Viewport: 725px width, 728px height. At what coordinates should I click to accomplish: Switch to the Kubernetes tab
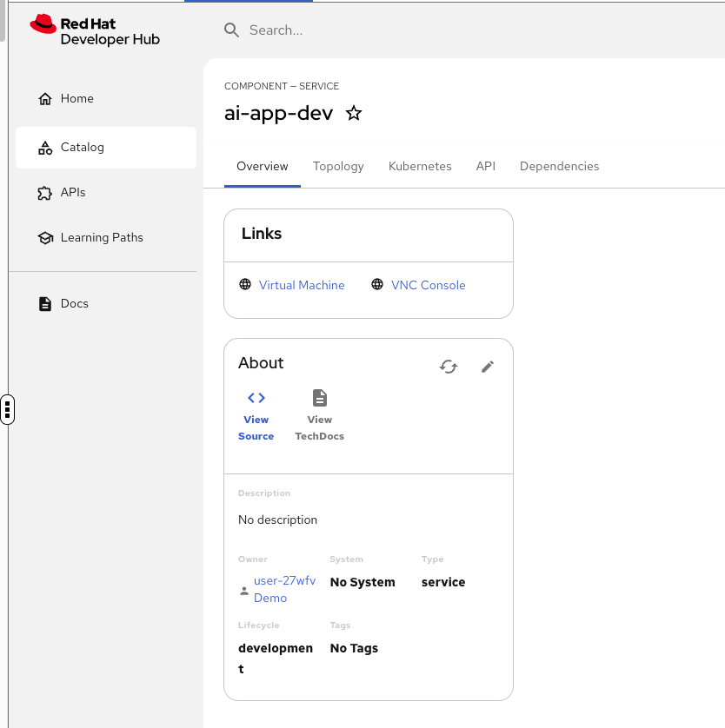[420, 167]
